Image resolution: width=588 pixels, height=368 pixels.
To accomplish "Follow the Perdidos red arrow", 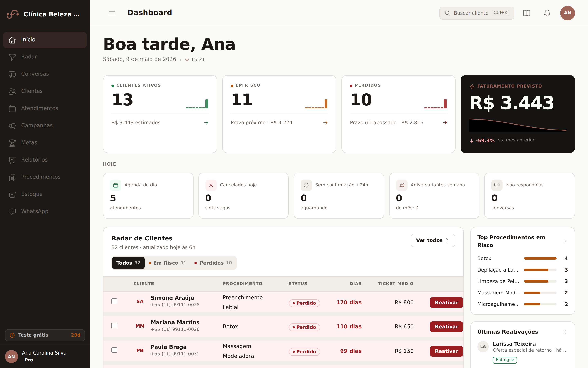I will (445, 123).
